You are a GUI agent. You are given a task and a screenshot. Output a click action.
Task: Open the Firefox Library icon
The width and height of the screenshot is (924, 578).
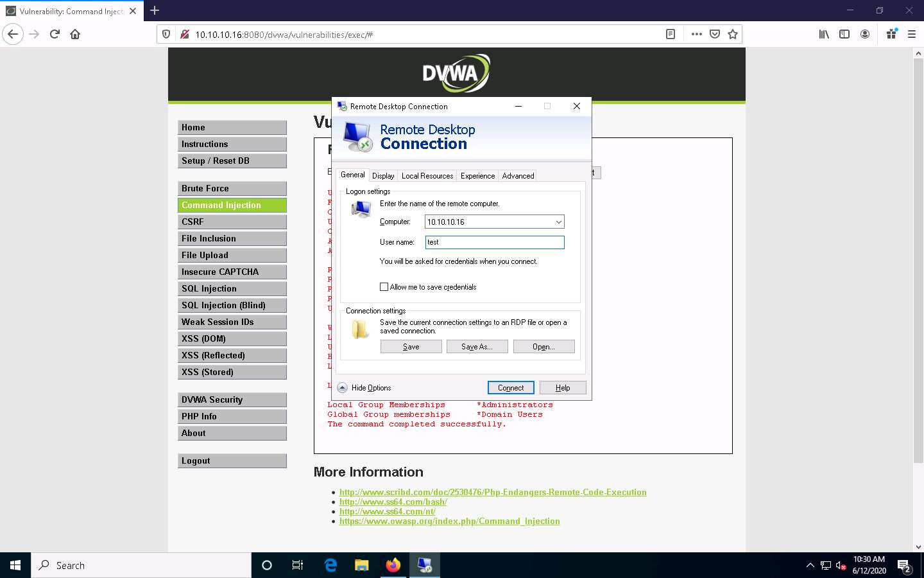824,33
